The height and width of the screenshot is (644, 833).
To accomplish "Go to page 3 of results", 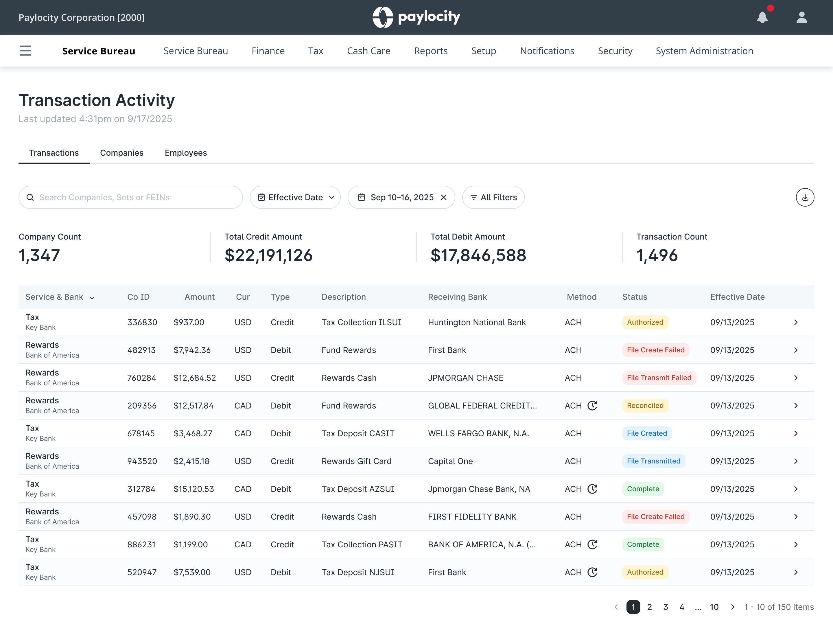I will point(666,607).
